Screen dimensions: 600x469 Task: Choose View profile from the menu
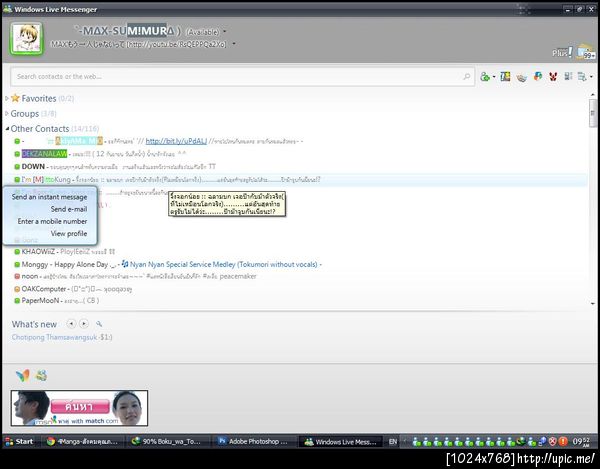(x=69, y=234)
